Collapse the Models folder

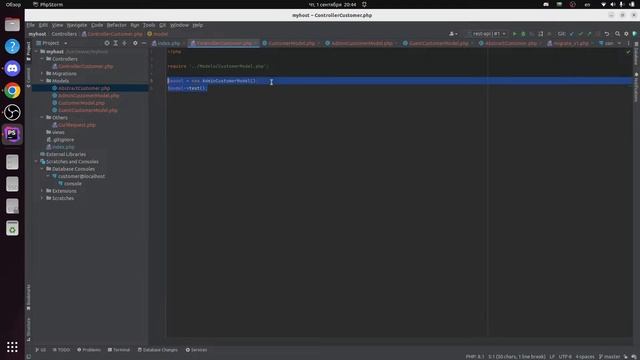click(x=42, y=81)
